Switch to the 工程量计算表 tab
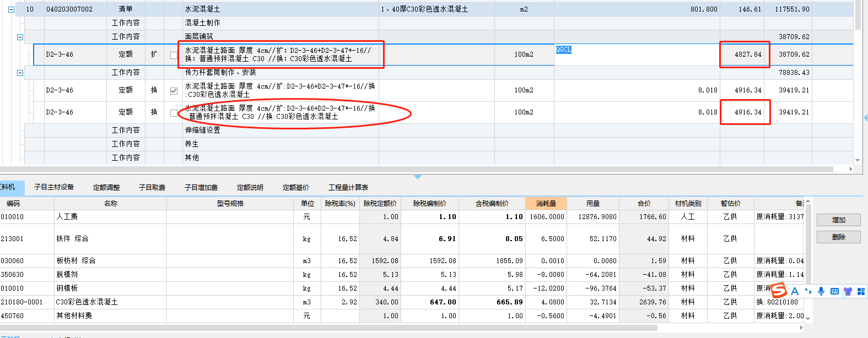 coord(348,187)
